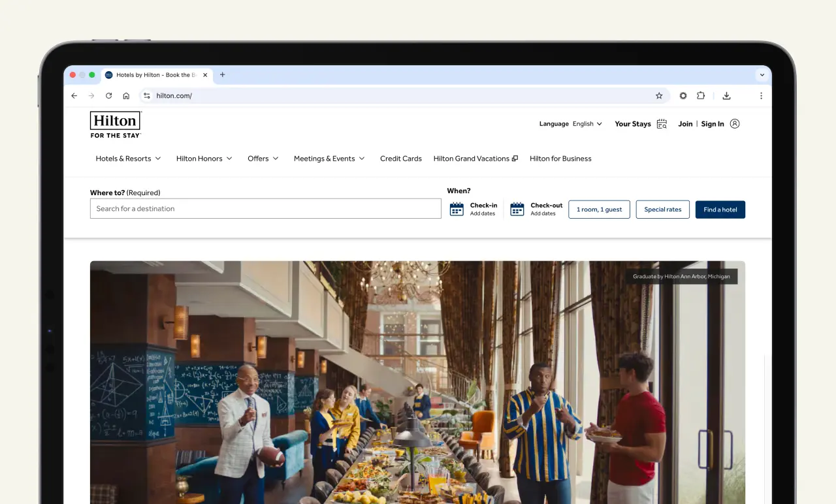Screen dimensions: 836x504
Task: Expand the Offers menu chevron
Action: point(276,158)
